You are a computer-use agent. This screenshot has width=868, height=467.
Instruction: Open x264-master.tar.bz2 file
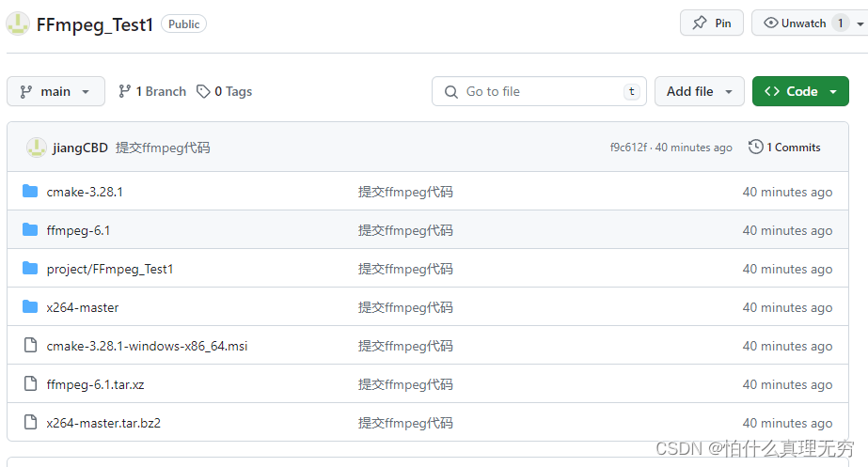click(103, 423)
